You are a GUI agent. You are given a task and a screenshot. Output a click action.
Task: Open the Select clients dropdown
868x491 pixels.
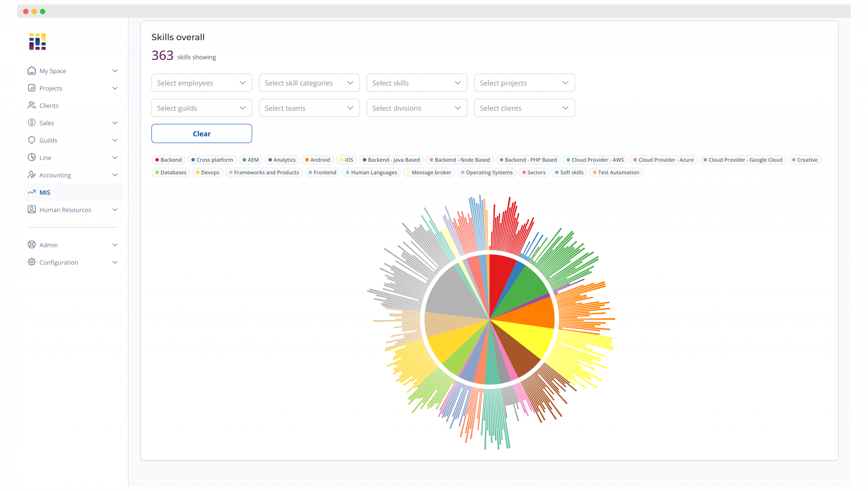point(525,108)
